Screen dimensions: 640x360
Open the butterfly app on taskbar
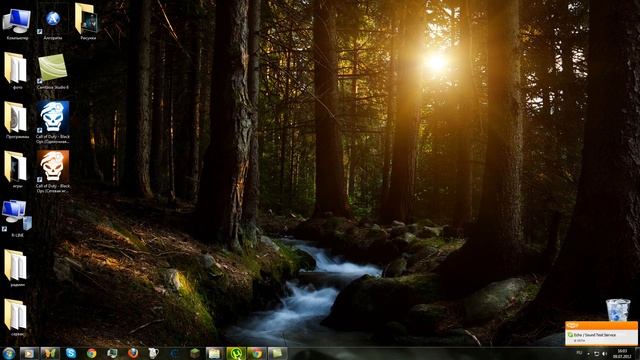[50, 353]
